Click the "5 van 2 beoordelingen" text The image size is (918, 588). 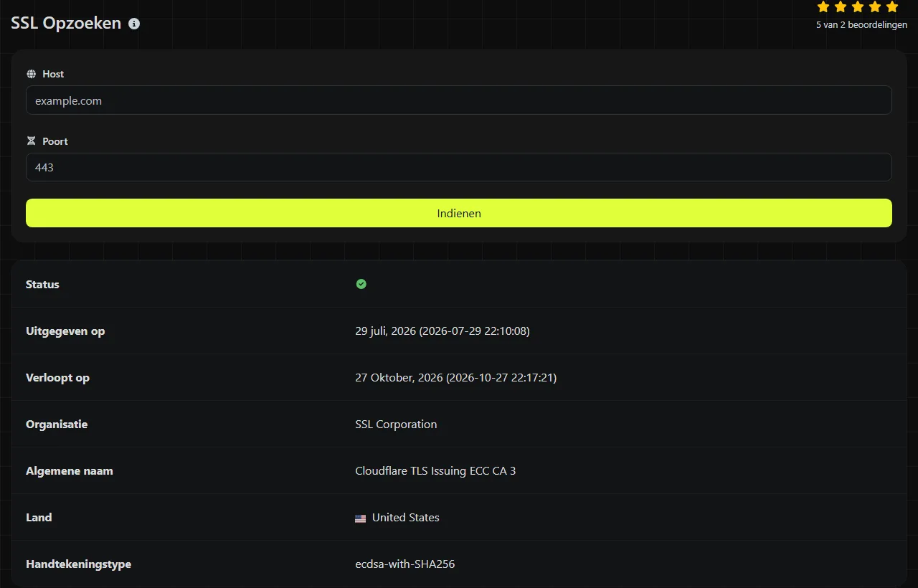861,25
